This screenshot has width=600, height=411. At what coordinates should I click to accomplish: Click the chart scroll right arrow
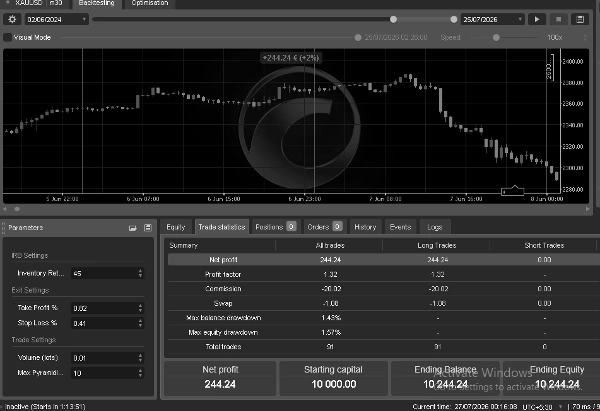tap(588, 209)
